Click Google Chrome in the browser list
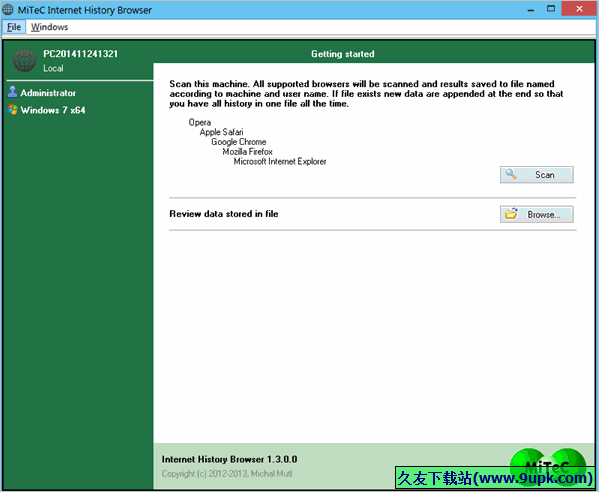The height and width of the screenshot is (492, 599). (x=239, y=142)
